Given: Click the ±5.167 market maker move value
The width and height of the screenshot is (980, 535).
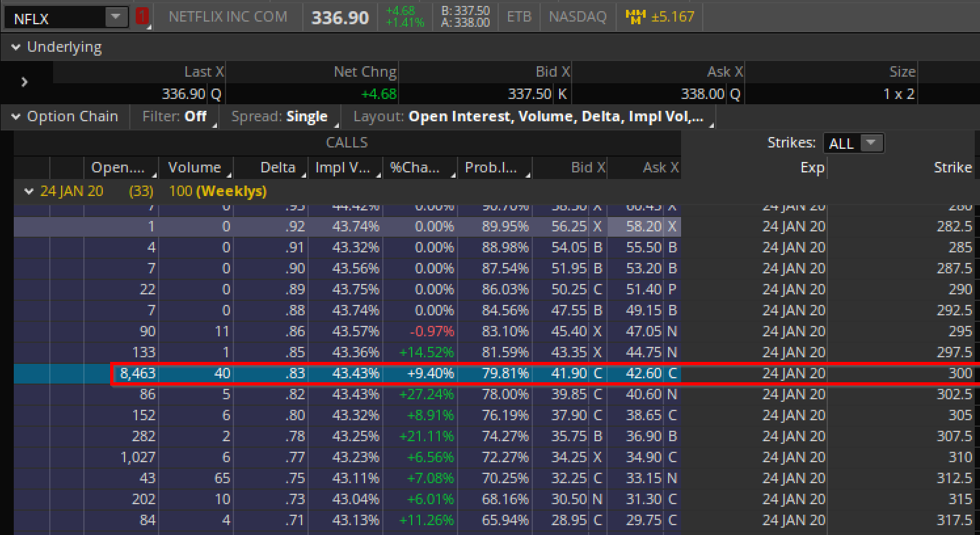Looking at the screenshot, I should (x=673, y=17).
